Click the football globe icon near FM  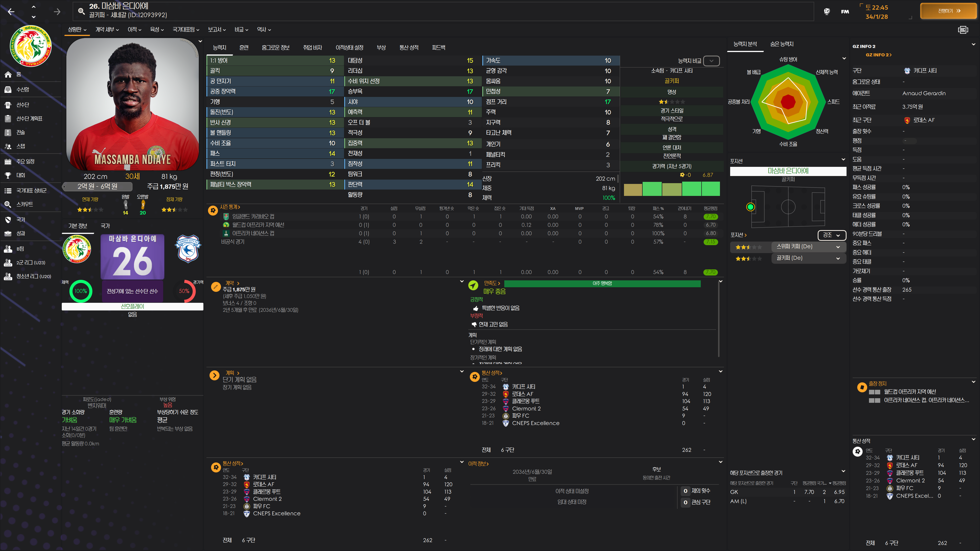[x=827, y=11]
